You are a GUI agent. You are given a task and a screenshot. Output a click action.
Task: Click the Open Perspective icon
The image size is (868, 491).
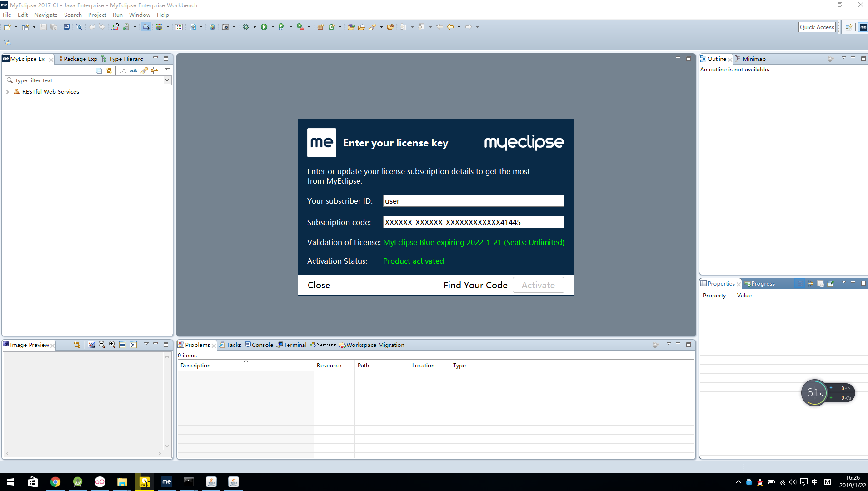(848, 27)
